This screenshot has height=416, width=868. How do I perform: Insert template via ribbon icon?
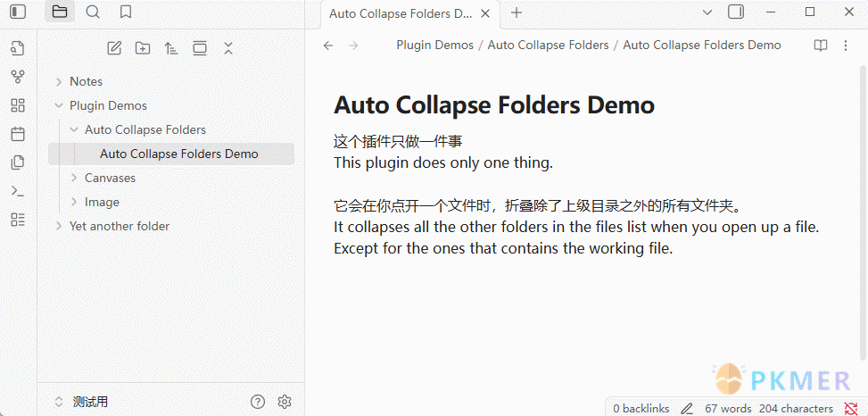18,162
